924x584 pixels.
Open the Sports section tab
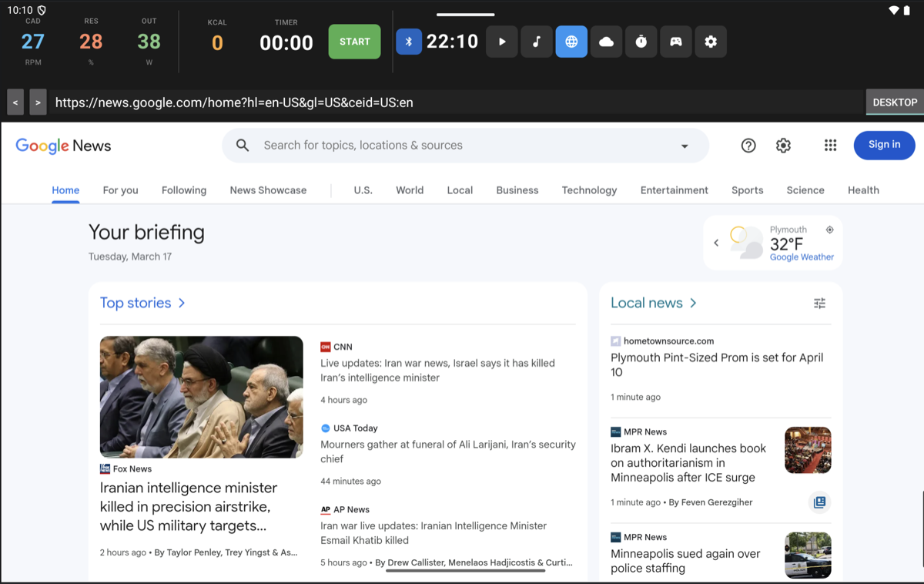click(x=747, y=190)
